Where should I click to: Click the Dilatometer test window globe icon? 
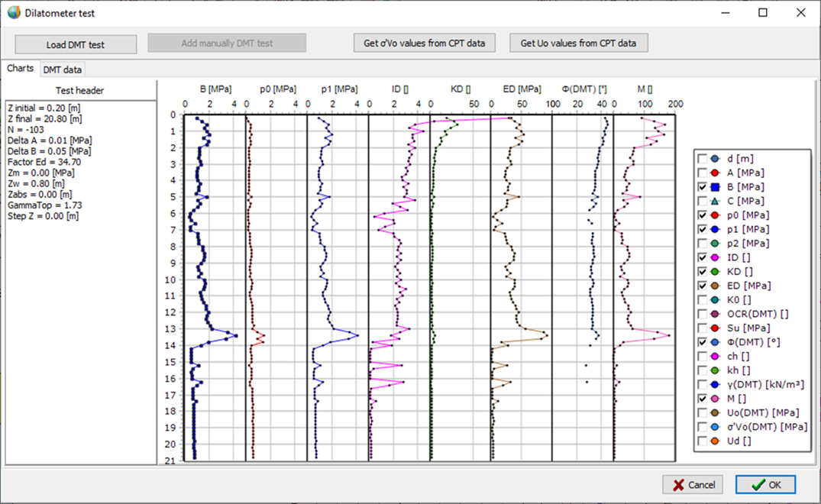pyautogui.click(x=15, y=12)
